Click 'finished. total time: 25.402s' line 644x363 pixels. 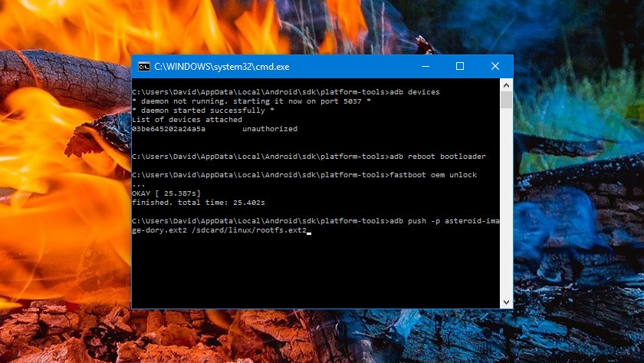click(x=199, y=203)
